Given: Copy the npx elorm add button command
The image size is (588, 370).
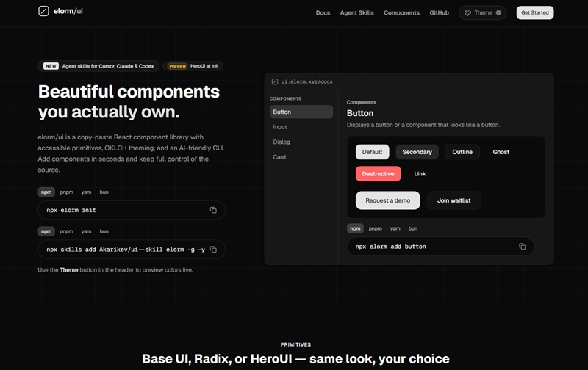Looking at the screenshot, I should click(x=522, y=247).
